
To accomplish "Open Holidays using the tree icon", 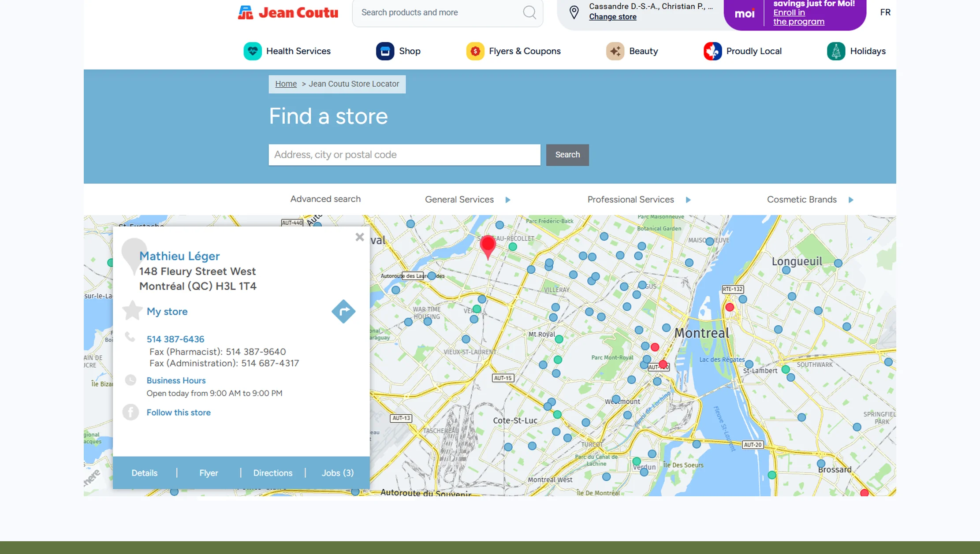I will [836, 51].
